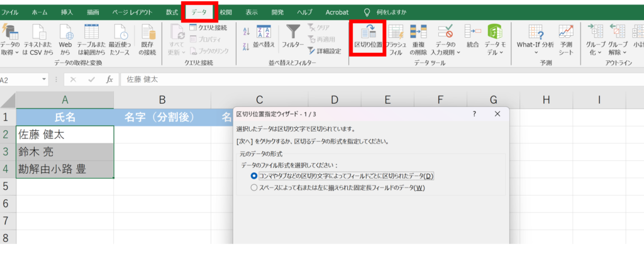Click the フラッシュフィル icon
This screenshot has width=644, height=256.
(x=396, y=32)
